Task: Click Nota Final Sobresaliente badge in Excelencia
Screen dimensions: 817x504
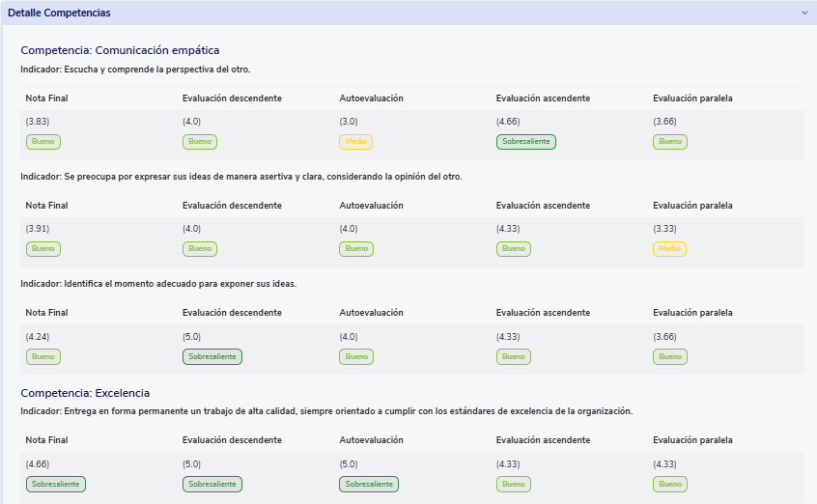Action: click(55, 484)
